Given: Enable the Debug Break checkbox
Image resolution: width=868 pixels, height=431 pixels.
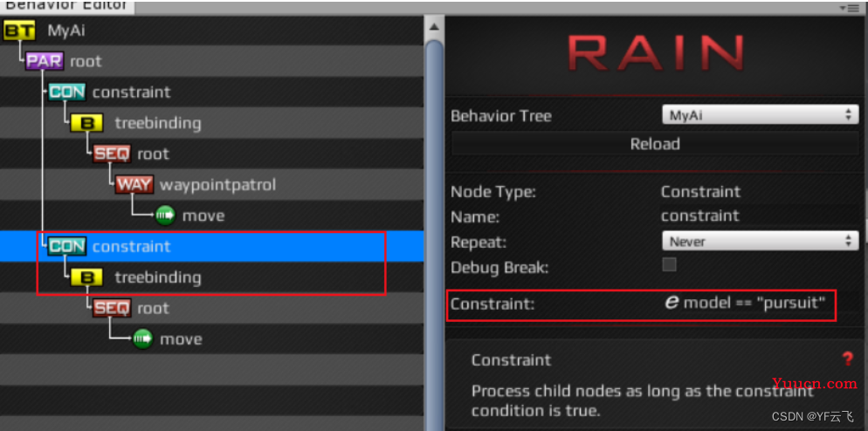Looking at the screenshot, I should click(x=669, y=264).
